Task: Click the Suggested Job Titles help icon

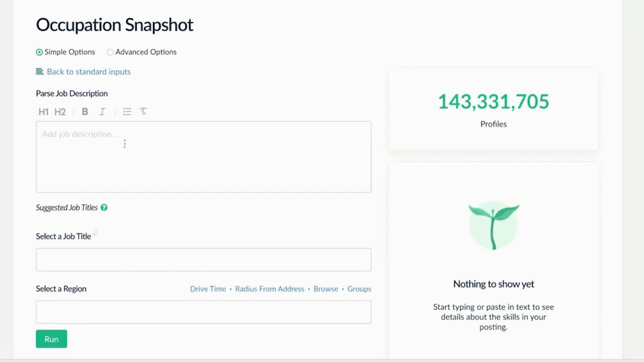Action: (x=104, y=208)
